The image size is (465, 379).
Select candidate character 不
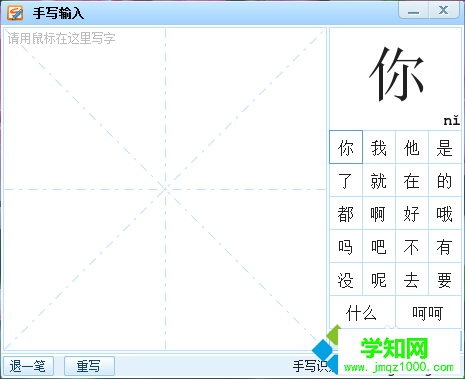tap(412, 246)
